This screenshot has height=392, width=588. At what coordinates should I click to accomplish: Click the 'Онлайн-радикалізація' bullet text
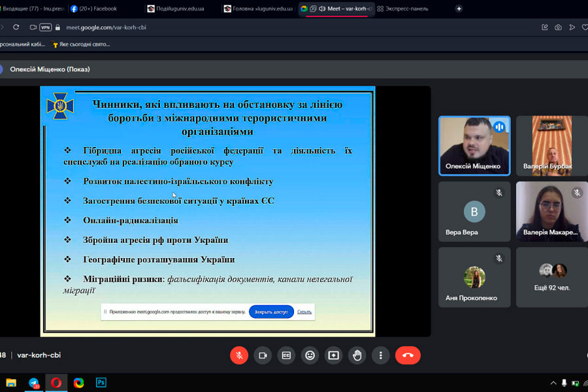point(131,220)
